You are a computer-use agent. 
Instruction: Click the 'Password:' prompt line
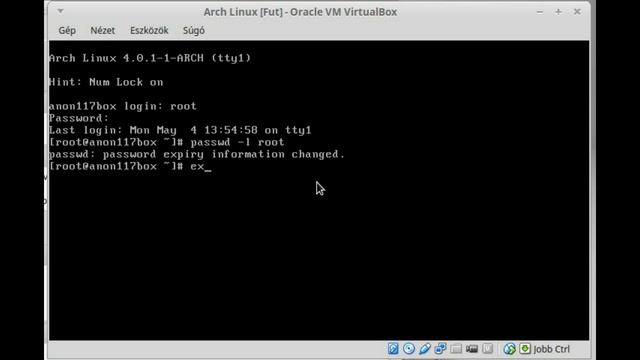(79, 118)
